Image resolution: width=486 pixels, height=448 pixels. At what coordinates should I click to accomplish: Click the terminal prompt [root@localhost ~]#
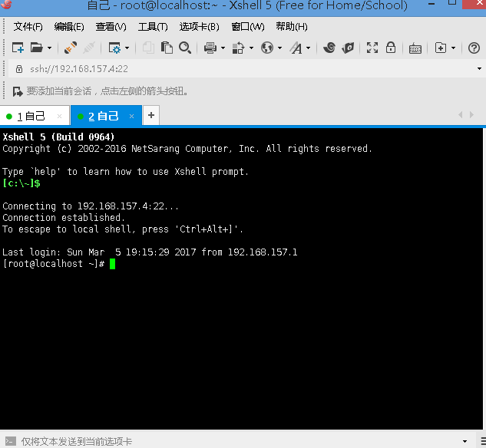54,264
